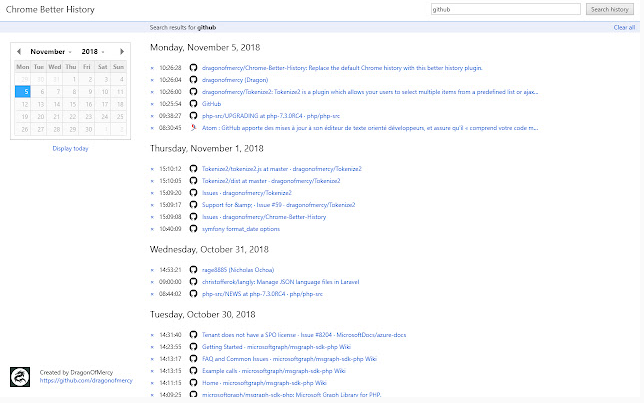Click GitHub icon beside Tokenize2 plugin entry
644x403 pixels.
click(x=193, y=92)
